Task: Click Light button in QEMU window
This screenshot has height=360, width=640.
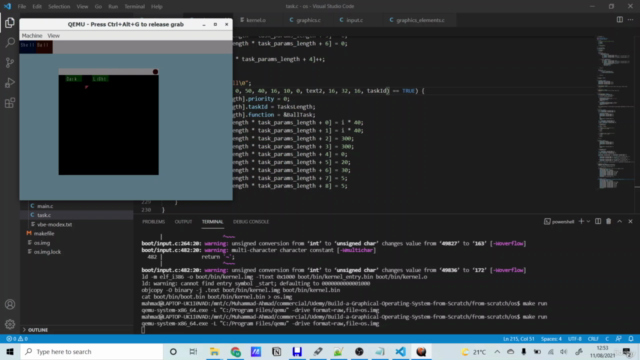Action: pyautogui.click(x=100, y=79)
